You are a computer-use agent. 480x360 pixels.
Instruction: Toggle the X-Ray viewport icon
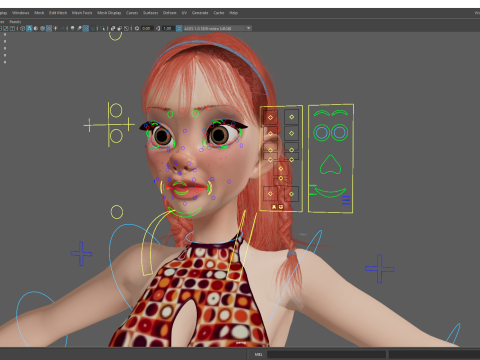click(x=113, y=28)
